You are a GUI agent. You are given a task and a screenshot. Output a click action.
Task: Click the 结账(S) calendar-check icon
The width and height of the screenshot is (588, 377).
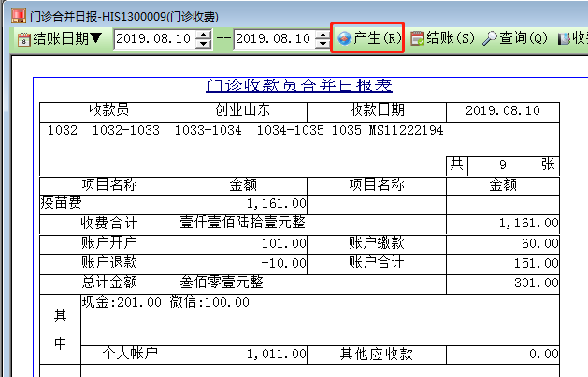[x=417, y=38]
